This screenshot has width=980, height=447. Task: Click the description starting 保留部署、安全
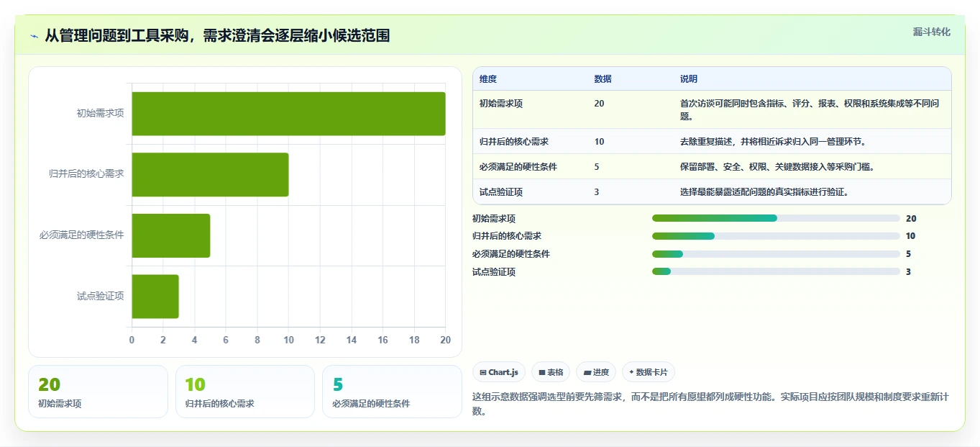[x=777, y=167]
